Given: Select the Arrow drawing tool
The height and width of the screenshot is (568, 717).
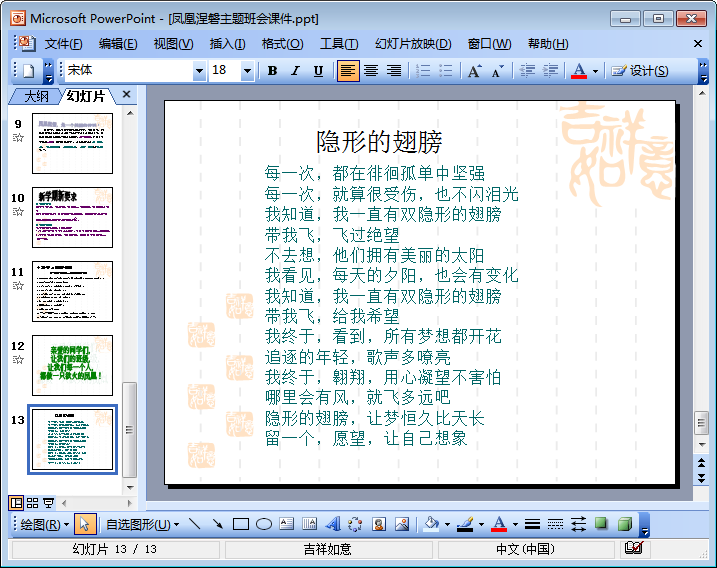Looking at the screenshot, I should point(218,524).
